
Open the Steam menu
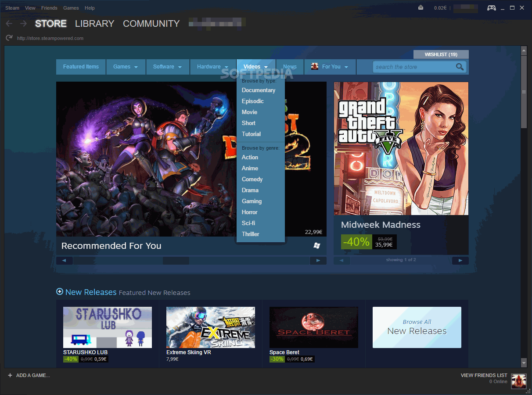point(12,8)
